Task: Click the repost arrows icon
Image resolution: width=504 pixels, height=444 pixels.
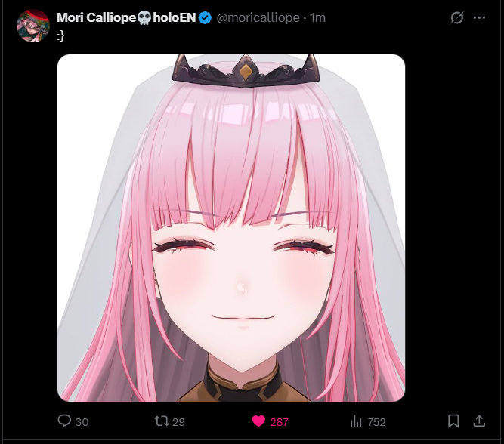Action: tap(162, 421)
